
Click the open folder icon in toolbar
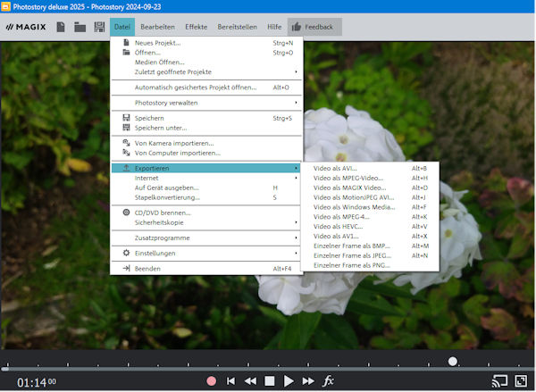[x=80, y=27]
